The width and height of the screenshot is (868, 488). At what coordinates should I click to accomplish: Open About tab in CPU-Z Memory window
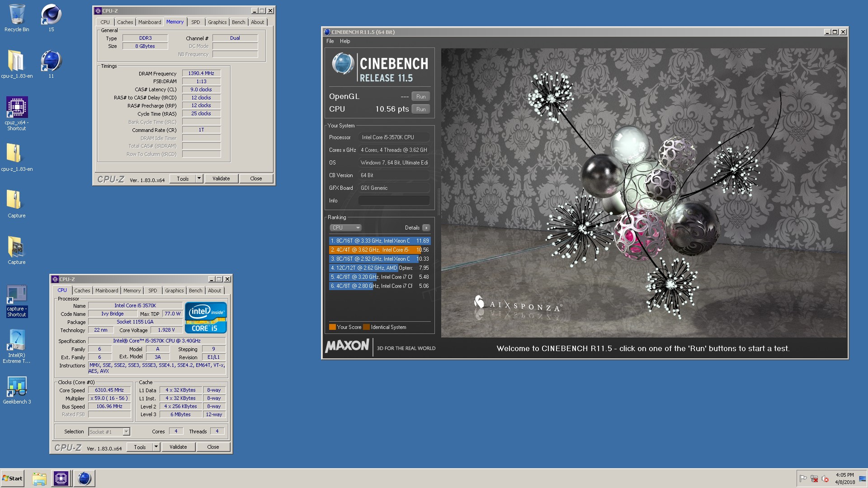pyautogui.click(x=257, y=22)
